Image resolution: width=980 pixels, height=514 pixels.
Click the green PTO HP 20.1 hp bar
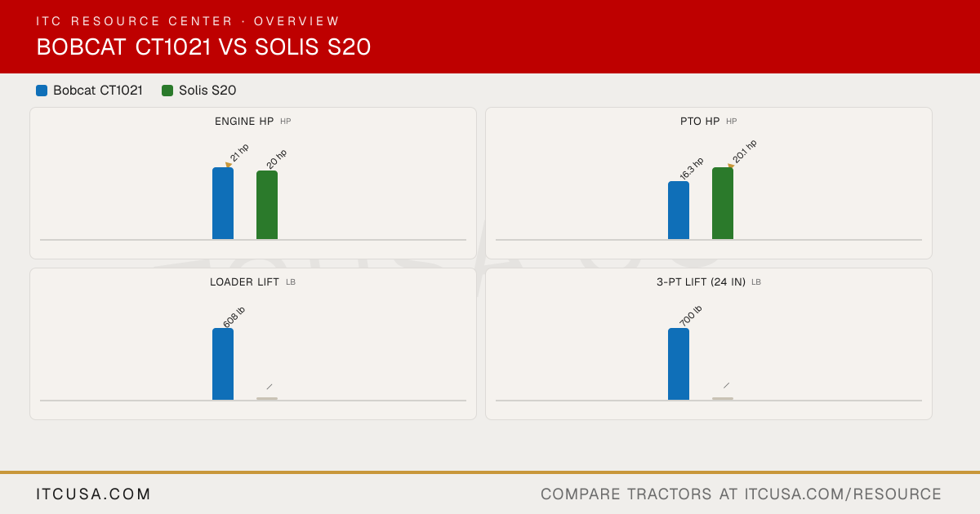tap(723, 203)
